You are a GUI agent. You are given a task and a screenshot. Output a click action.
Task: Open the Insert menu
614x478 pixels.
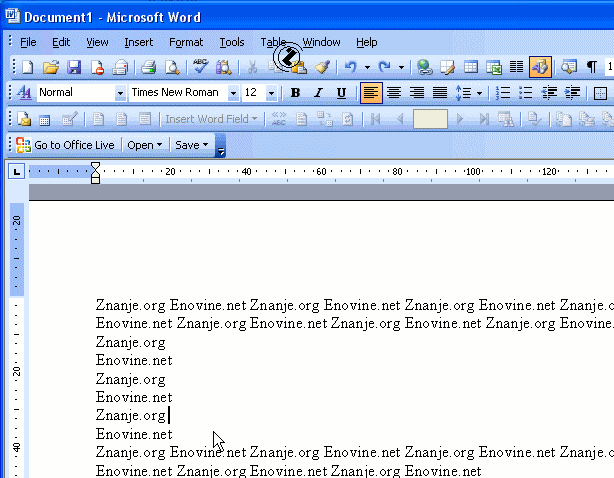pos(139,42)
